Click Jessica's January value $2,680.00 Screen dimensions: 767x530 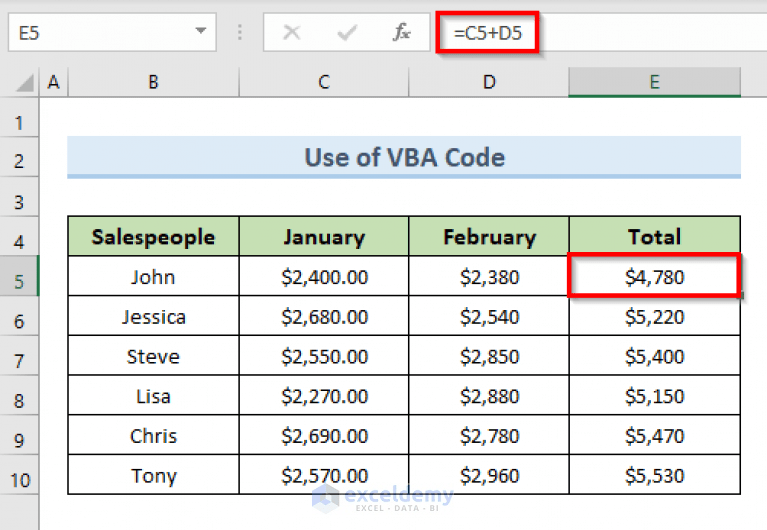coord(324,316)
